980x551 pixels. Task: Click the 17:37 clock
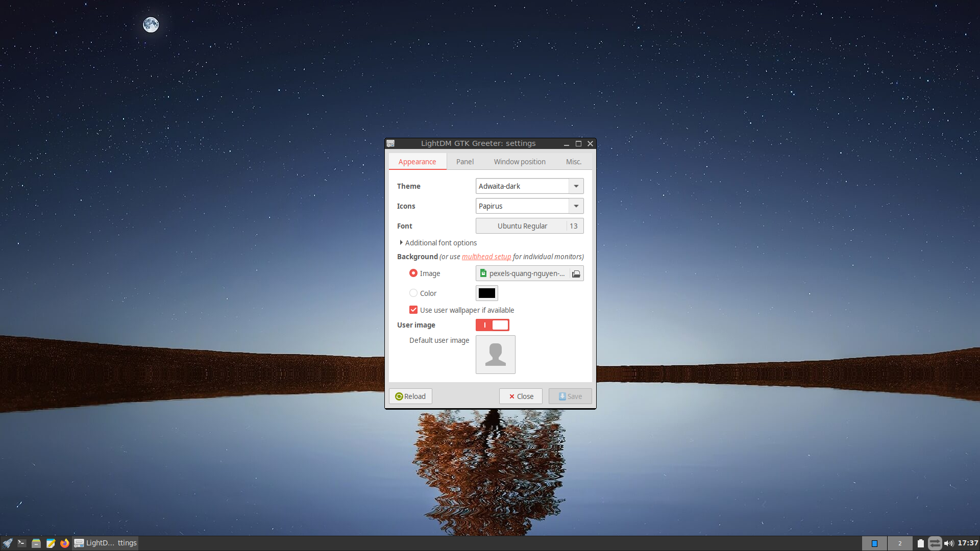point(968,543)
